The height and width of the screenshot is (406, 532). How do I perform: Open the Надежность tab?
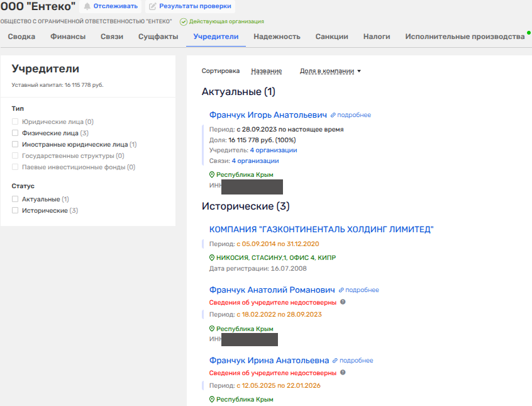(x=277, y=37)
